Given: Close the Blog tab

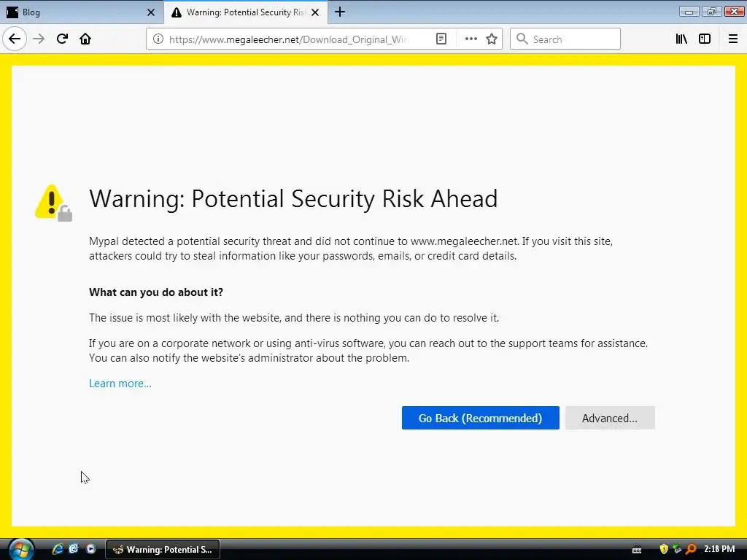Looking at the screenshot, I should pos(151,12).
